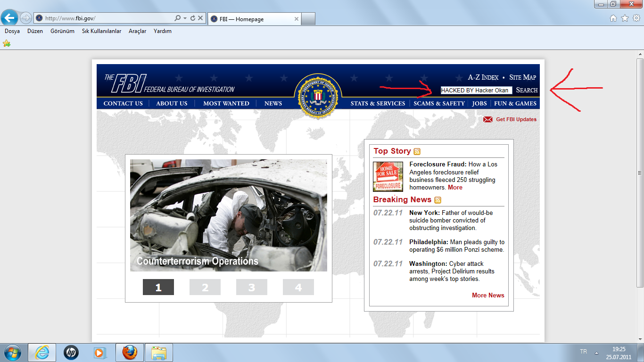Open the Düzen menu
644x362 pixels.
point(35,31)
